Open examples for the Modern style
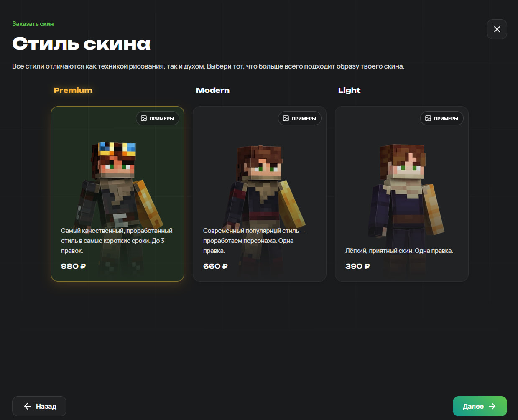The image size is (518, 420). click(300, 118)
